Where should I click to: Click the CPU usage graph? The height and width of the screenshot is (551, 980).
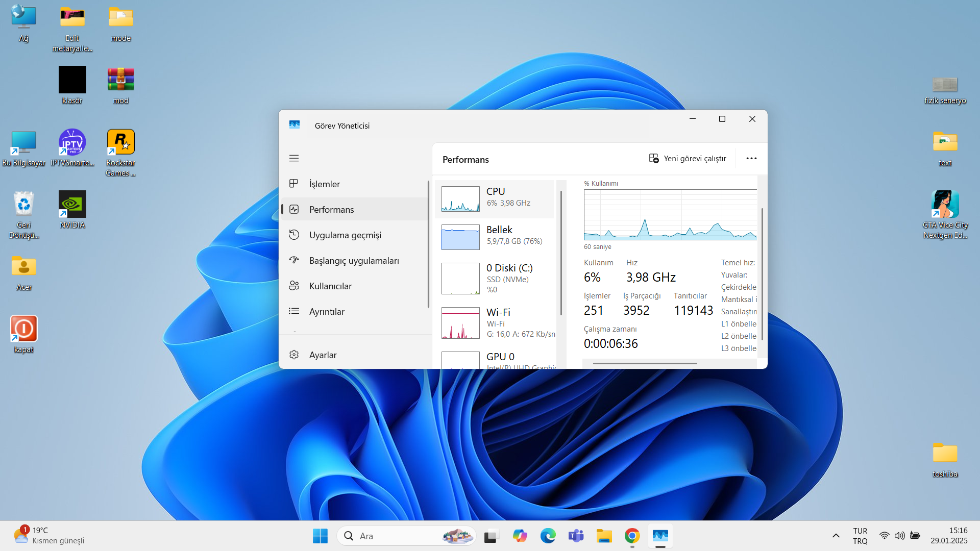(670, 215)
